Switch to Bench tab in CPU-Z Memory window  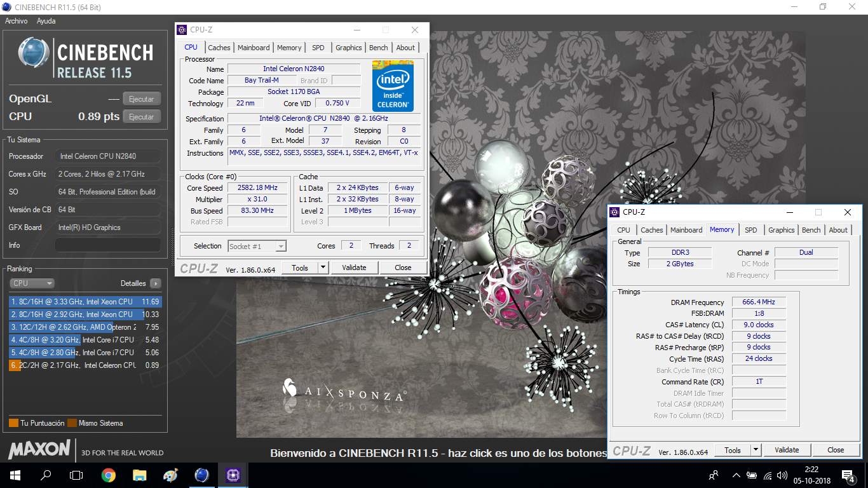coord(811,230)
